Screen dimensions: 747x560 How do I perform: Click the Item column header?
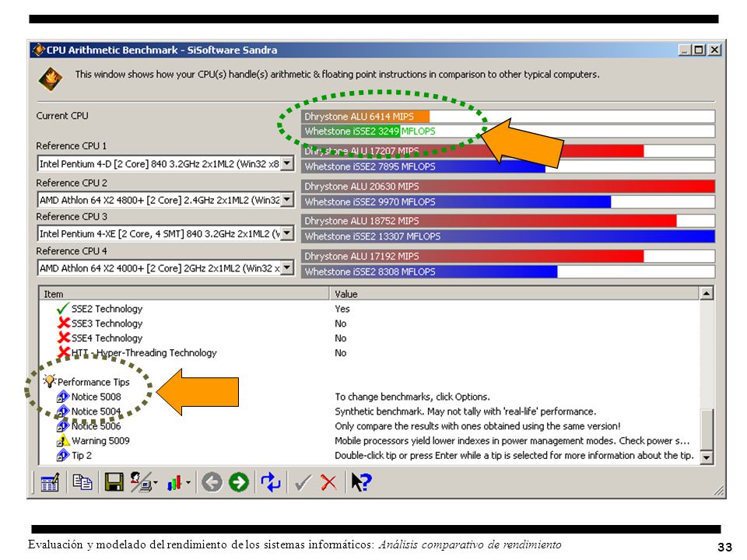[x=184, y=294]
